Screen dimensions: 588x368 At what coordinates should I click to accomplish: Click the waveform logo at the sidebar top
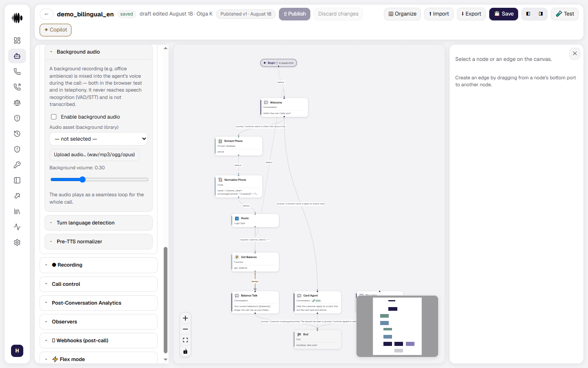(x=17, y=18)
